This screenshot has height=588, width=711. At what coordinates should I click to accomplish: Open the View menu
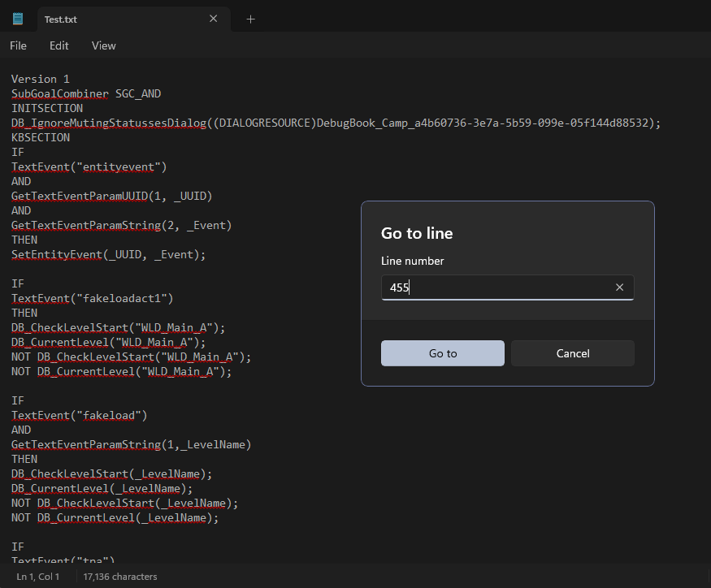click(x=103, y=45)
